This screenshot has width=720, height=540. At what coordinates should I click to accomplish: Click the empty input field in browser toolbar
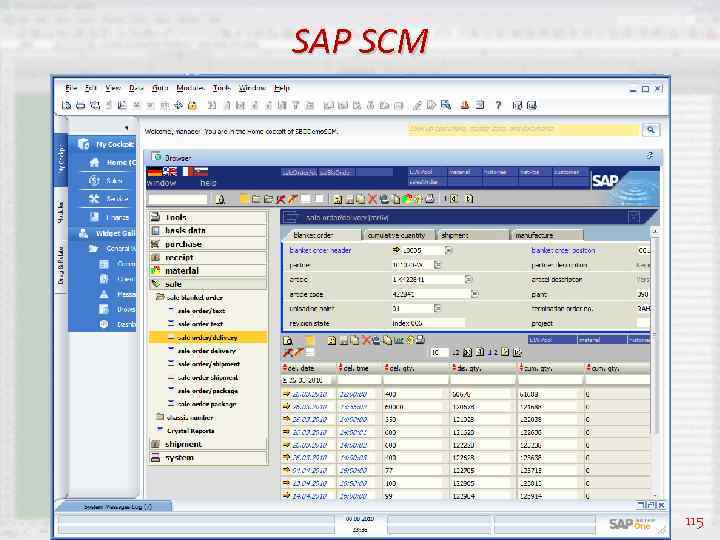(x=178, y=199)
